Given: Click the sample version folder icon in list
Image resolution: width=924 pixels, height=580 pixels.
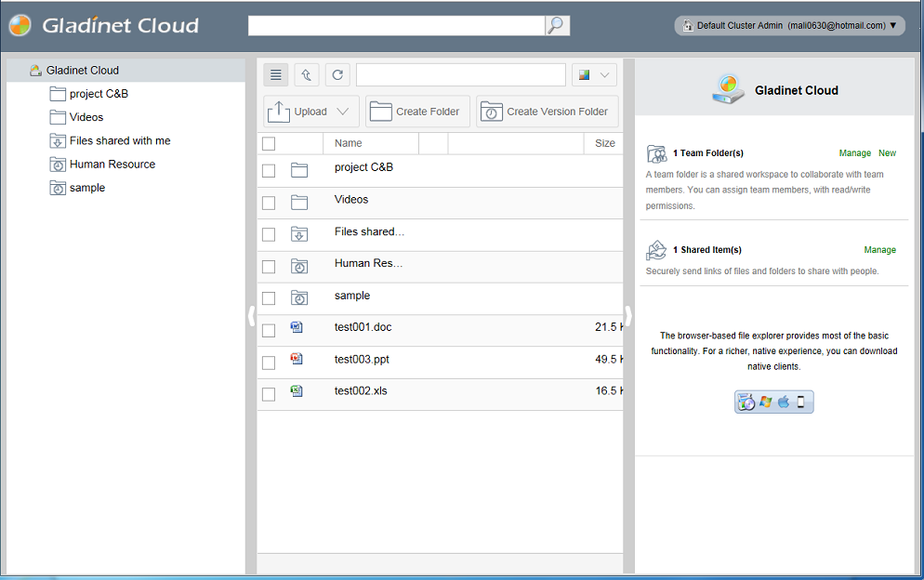Looking at the screenshot, I should tap(299, 298).
